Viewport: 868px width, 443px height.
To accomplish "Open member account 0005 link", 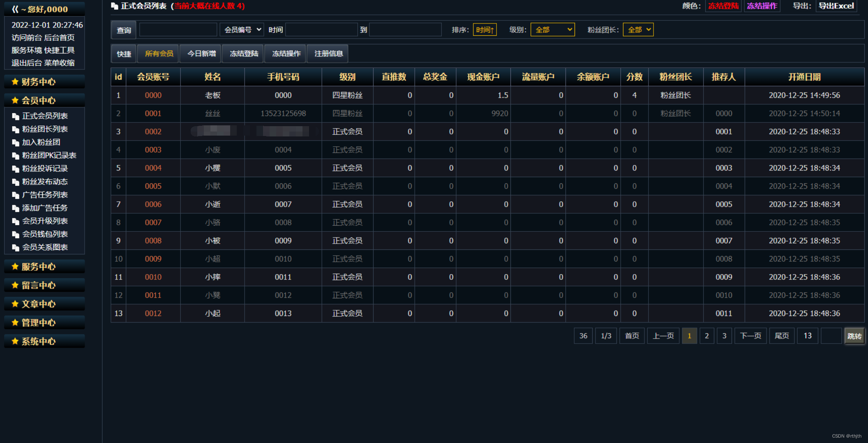I will pos(153,186).
